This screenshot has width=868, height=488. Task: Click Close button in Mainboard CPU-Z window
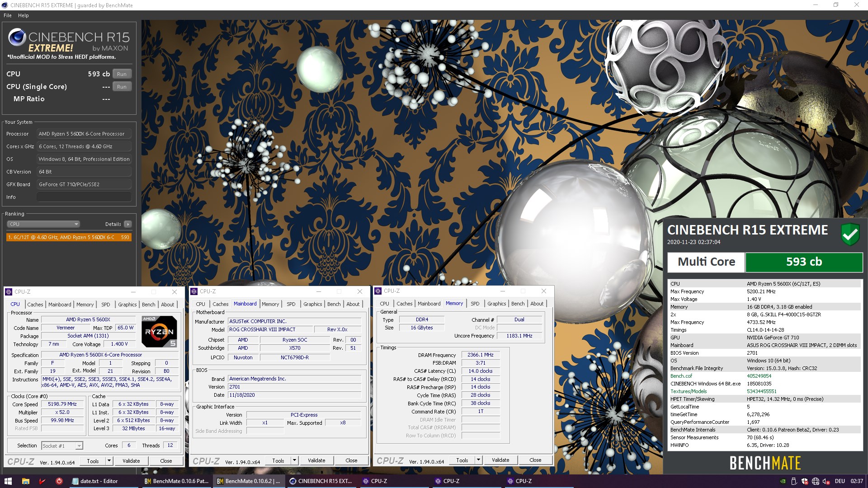pos(351,460)
